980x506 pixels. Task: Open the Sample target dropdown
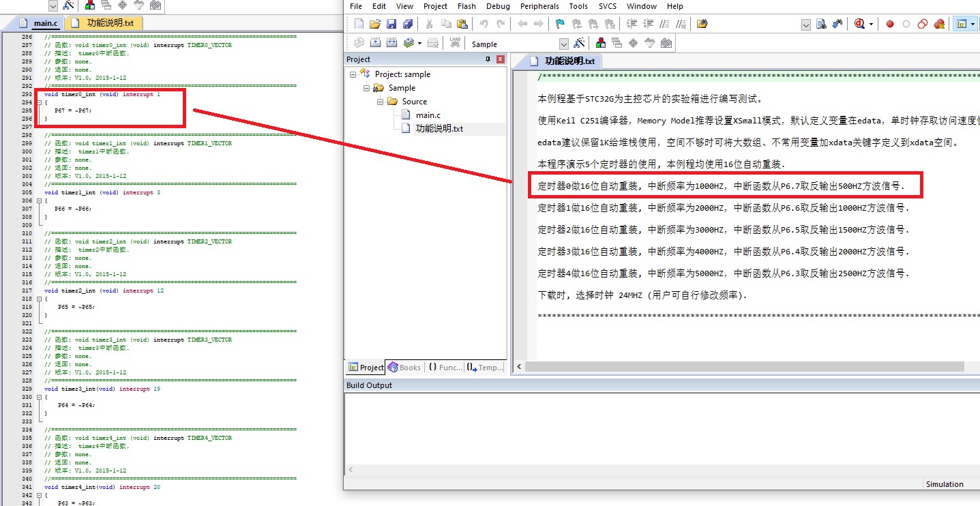pos(563,44)
